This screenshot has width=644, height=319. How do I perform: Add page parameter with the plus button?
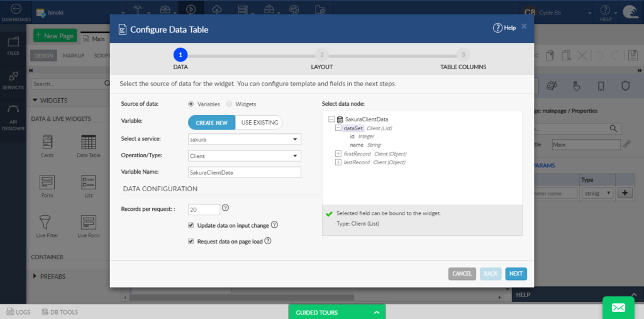point(625,193)
